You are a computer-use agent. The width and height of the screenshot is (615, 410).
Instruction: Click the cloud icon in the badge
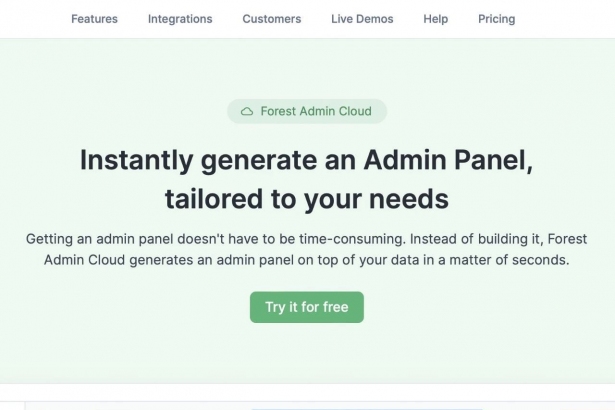(247, 111)
